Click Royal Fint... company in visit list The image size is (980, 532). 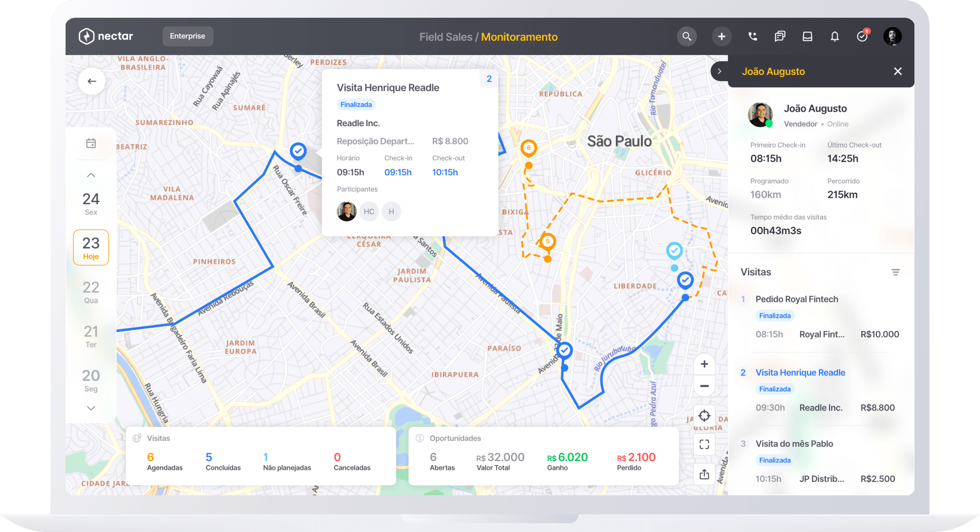coord(822,334)
